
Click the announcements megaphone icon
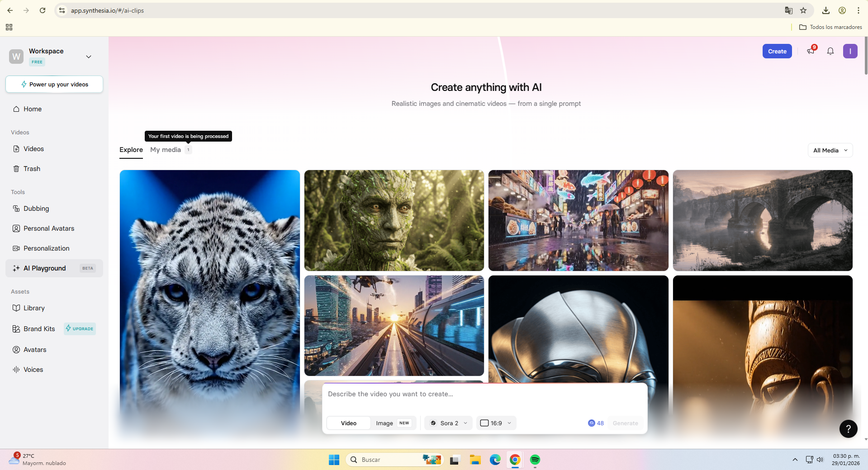(811, 51)
